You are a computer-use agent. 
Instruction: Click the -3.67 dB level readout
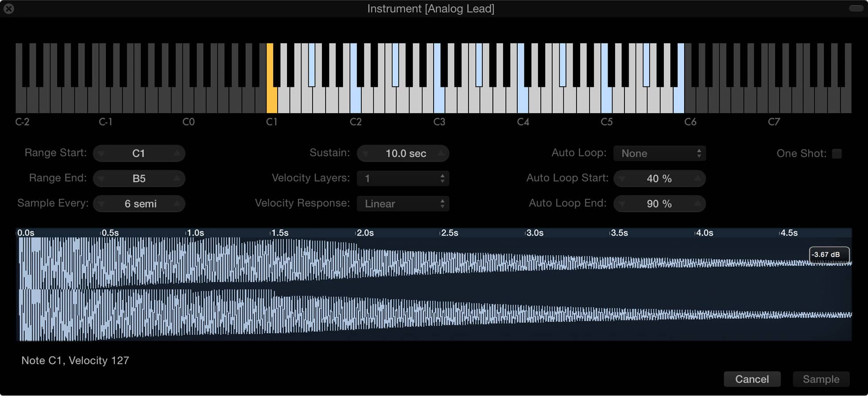pyautogui.click(x=829, y=255)
